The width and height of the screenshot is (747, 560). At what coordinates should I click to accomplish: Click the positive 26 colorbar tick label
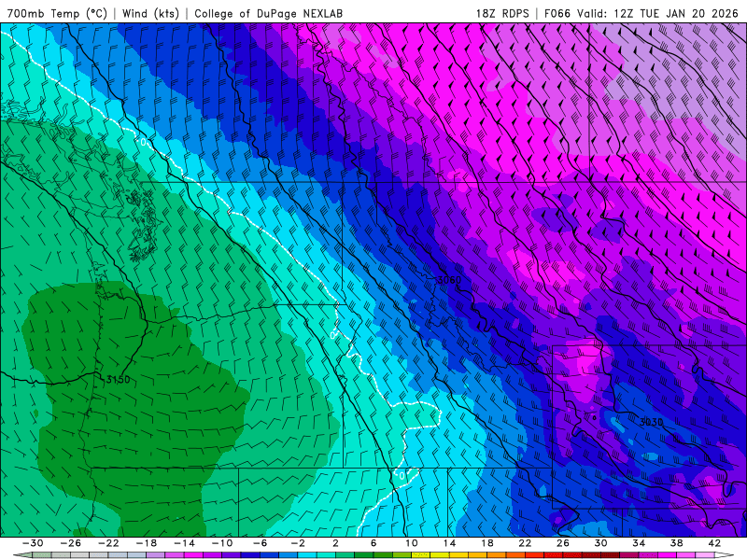[563, 543]
